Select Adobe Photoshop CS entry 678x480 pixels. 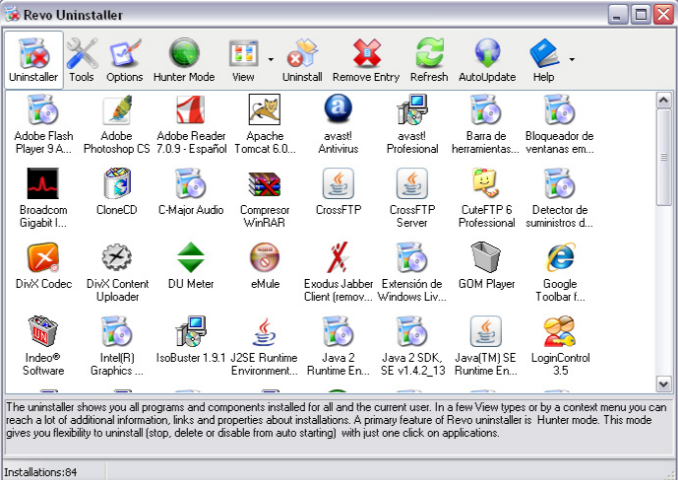coord(117,125)
